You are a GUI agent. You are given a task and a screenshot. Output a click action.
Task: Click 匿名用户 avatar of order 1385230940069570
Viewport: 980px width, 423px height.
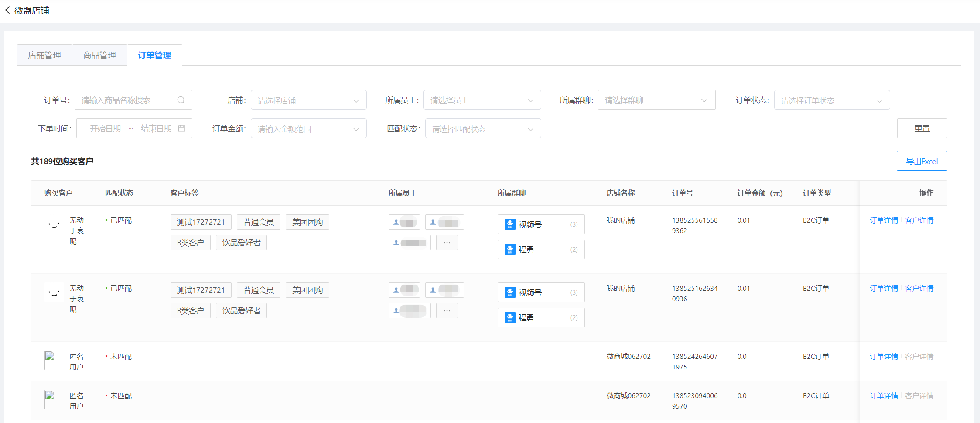pos(54,399)
